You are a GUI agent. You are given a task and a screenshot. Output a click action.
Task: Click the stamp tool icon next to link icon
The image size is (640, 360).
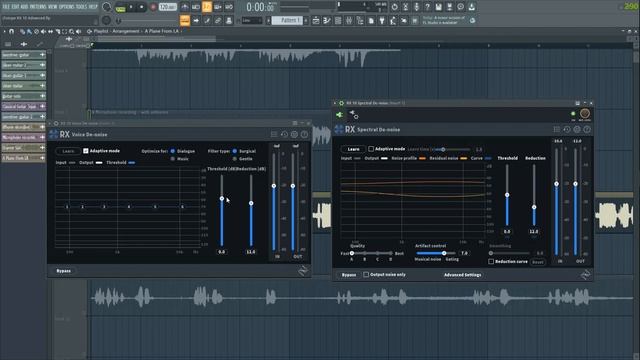(x=229, y=20)
